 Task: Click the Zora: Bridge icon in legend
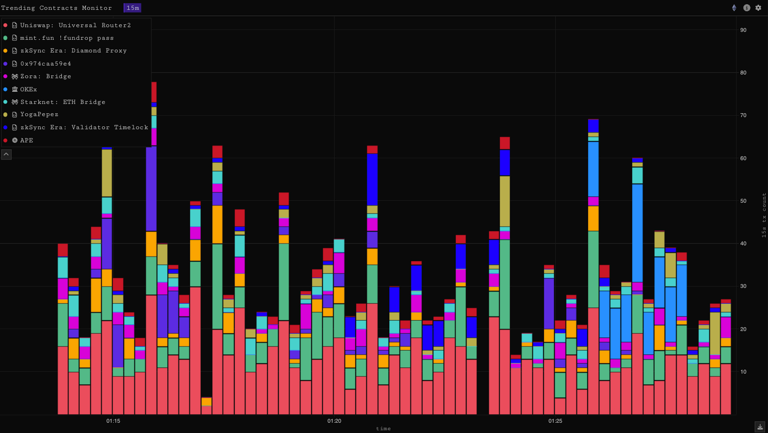tap(15, 76)
